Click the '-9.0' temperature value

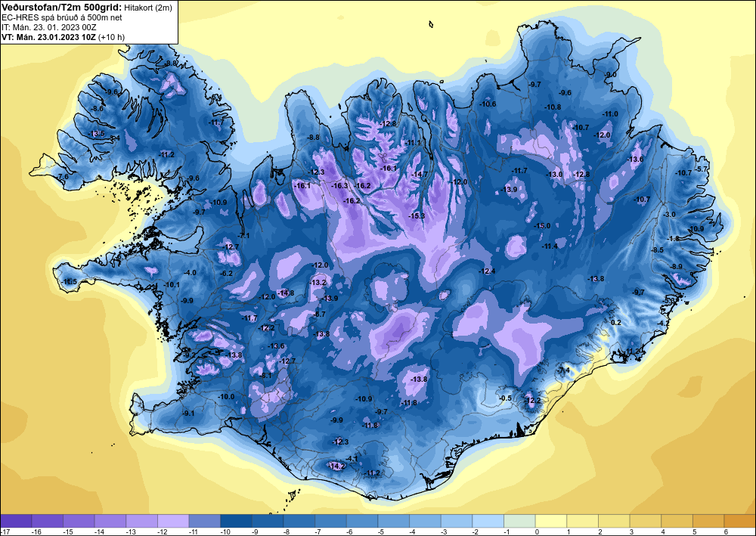click(611, 75)
